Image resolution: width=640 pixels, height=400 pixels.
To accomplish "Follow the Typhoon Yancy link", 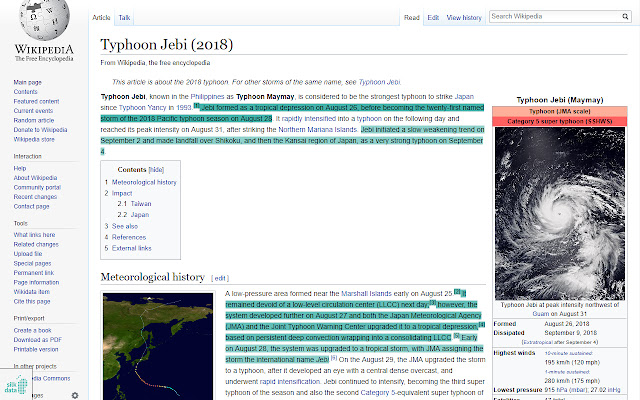I will coord(142,107).
